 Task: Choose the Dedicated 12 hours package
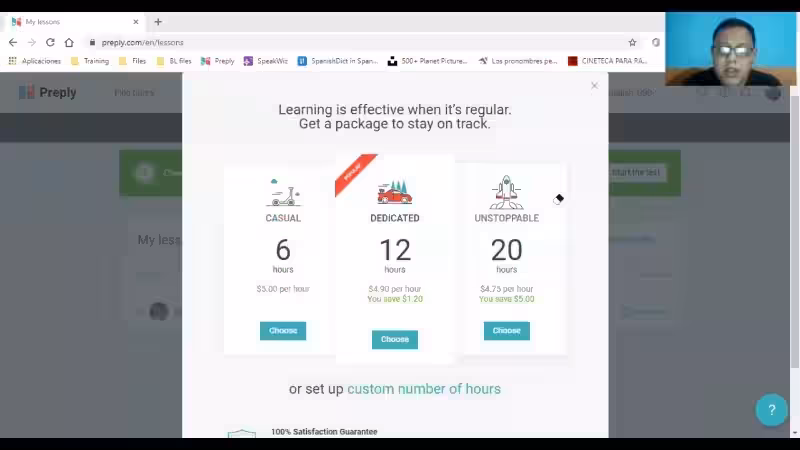tap(395, 339)
